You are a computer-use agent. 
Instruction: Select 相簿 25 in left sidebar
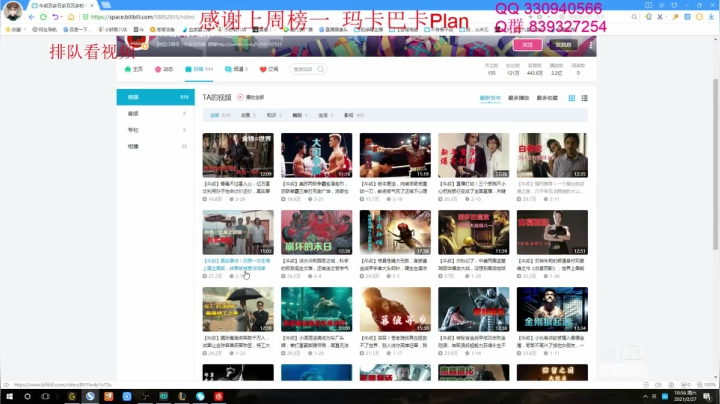[156, 146]
